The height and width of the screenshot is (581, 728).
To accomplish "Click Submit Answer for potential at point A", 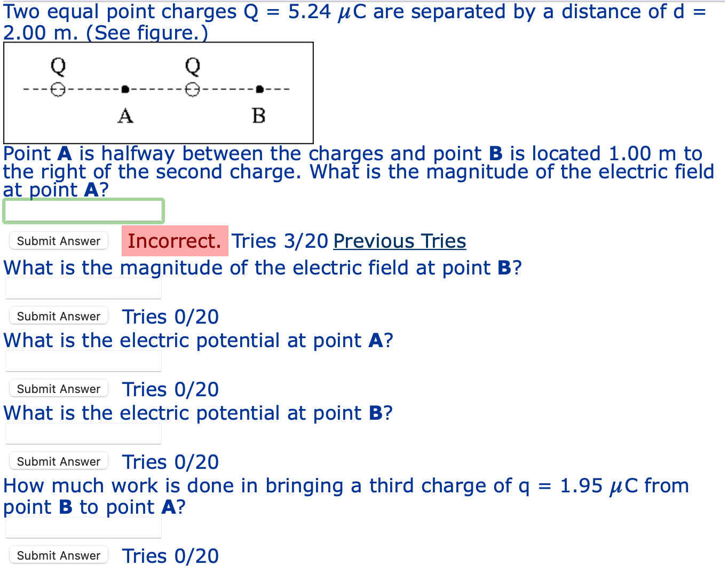I will coord(58,388).
